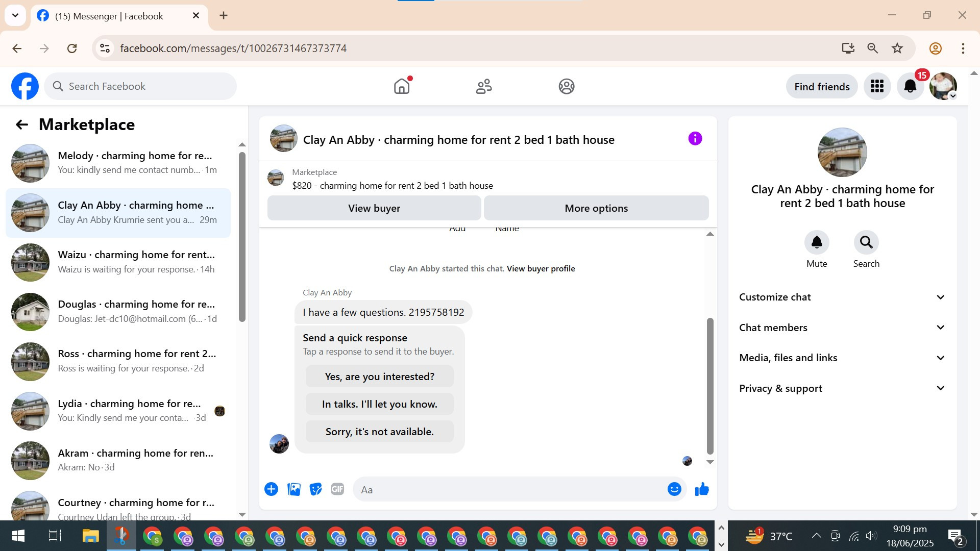The width and height of the screenshot is (980, 551).
Task: Click the Find friends button
Action: pyautogui.click(x=822, y=87)
